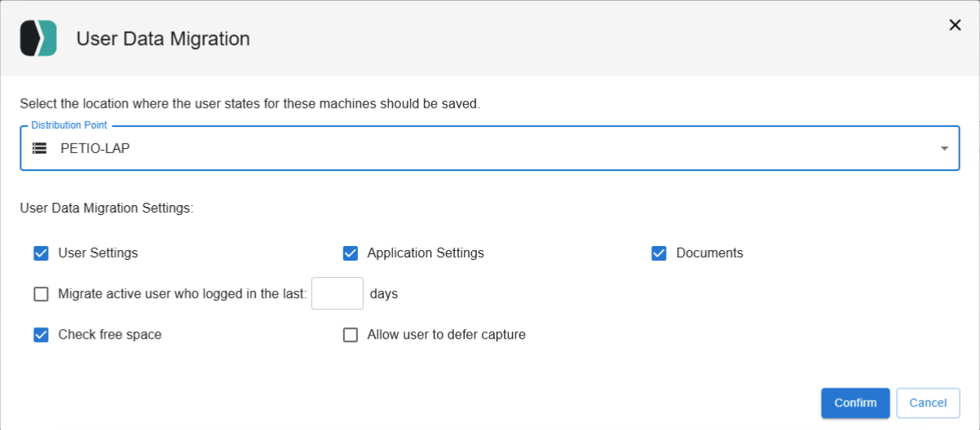Uncheck the User Settings checkbox

coord(42,253)
